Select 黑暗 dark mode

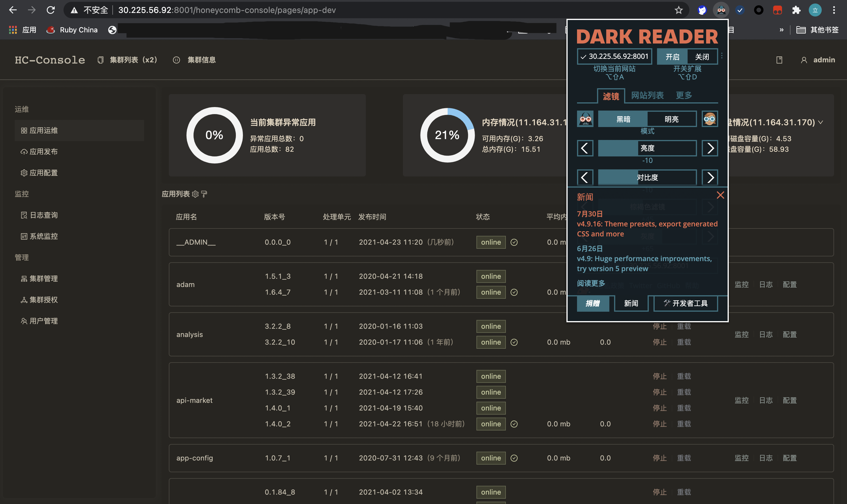(x=623, y=119)
